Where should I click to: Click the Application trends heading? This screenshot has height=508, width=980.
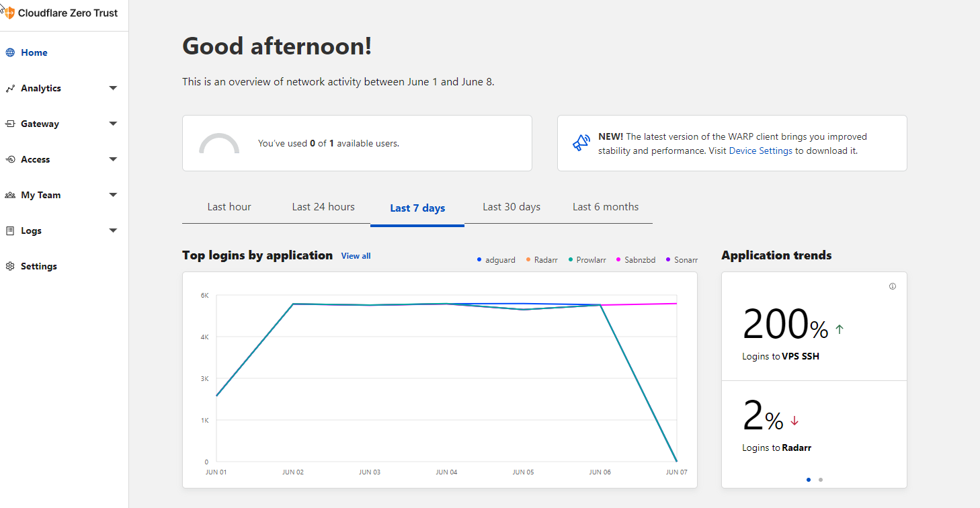[x=776, y=255]
